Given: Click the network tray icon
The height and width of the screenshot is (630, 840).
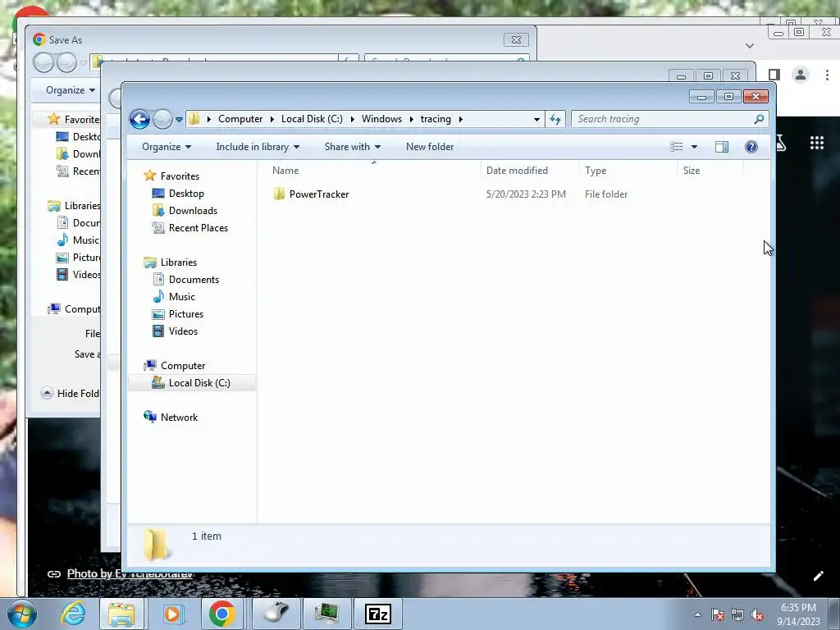Looking at the screenshot, I should pos(737,614).
